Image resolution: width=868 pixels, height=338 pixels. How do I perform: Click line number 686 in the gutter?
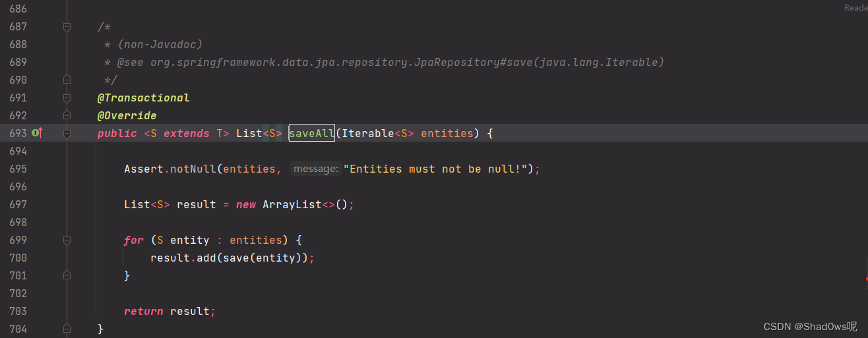(18, 9)
